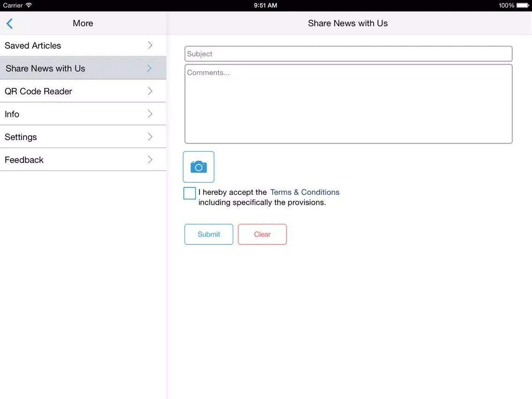Submit the news form
The height and width of the screenshot is (399, 532).
209,234
